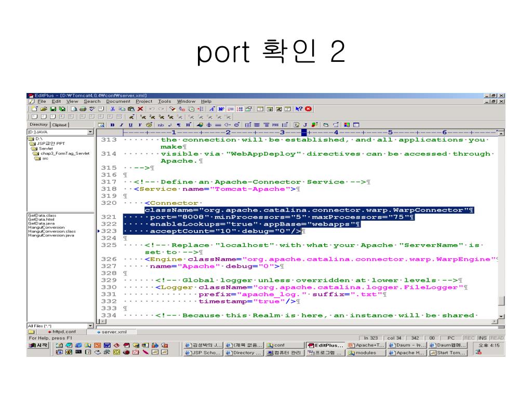Click the 시작 Start button
This screenshot has height=399, width=532.
click(38, 345)
